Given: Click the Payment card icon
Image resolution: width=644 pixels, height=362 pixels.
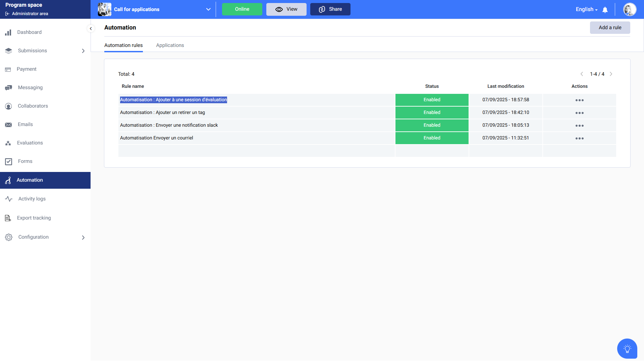Looking at the screenshot, I should pyautogui.click(x=8, y=69).
